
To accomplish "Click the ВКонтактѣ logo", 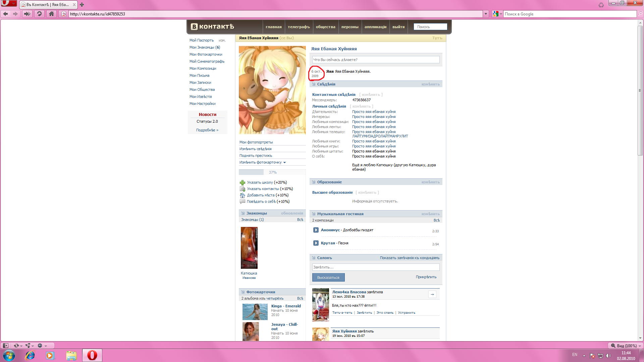I will 212,26.
